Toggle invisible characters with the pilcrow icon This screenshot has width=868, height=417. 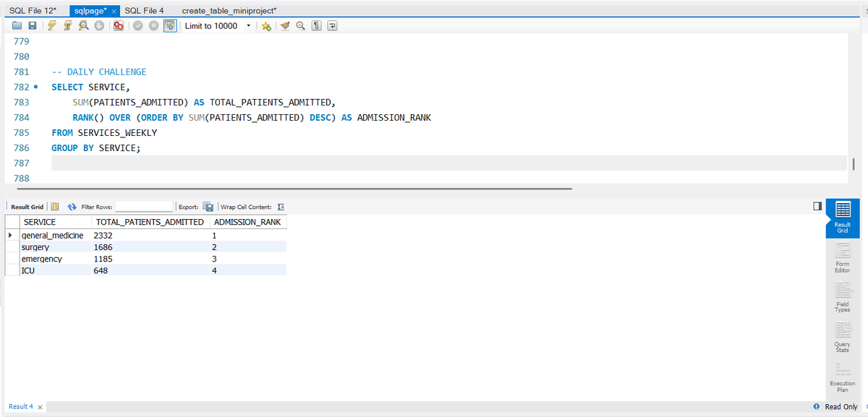click(316, 26)
